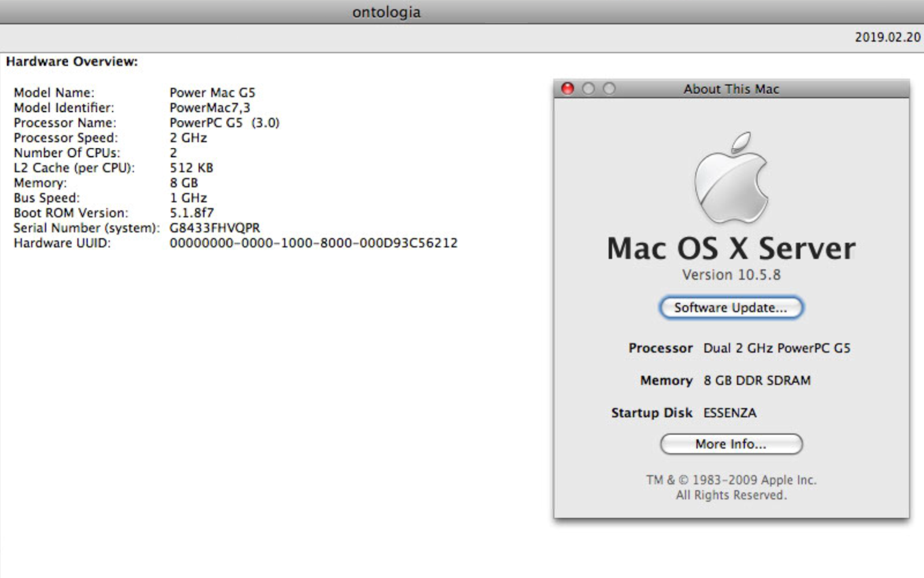Click the Model Identifier label
Viewport: 924px width, 578px height.
tap(64, 108)
